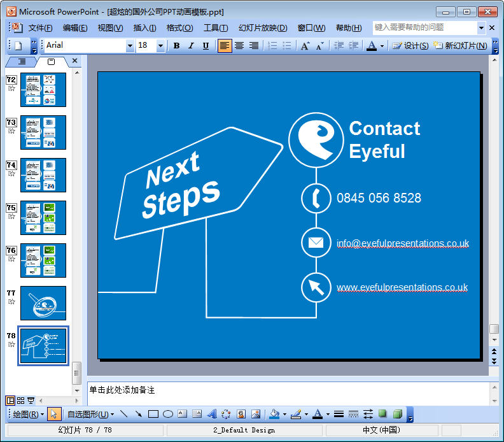This screenshot has width=504, height=442.
Task: Apply line color brush
Action: click(x=296, y=414)
